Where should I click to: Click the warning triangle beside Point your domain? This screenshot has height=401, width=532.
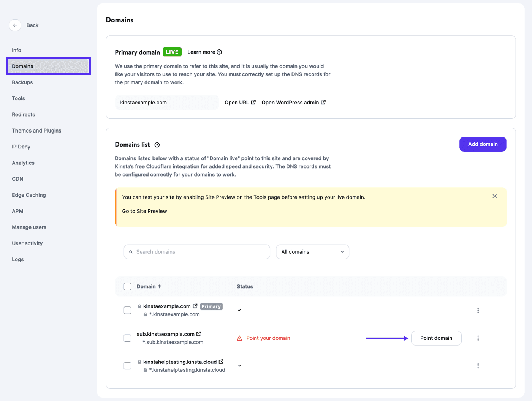click(x=239, y=338)
